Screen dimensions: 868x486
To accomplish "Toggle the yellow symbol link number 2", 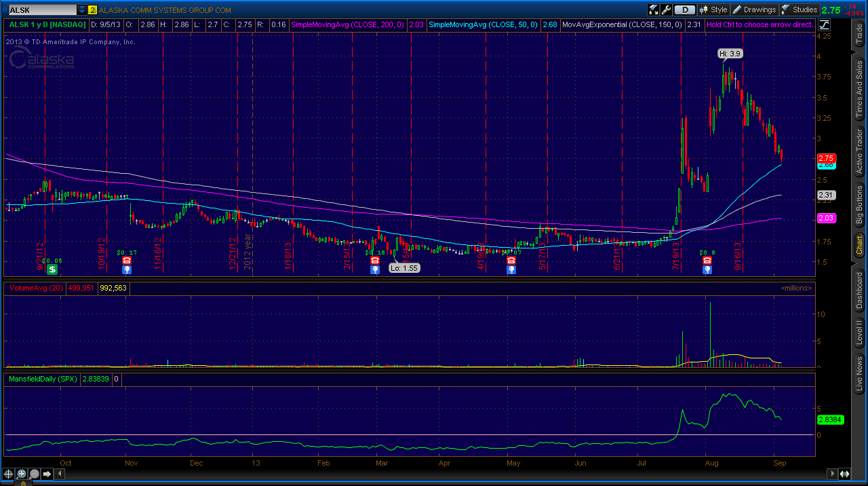I will coord(93,10).
